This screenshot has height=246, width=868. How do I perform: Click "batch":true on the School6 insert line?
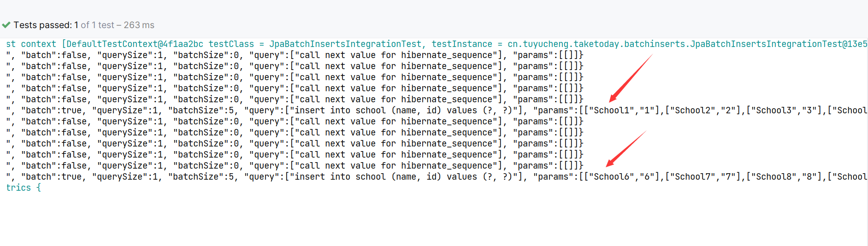coord(52,176)
